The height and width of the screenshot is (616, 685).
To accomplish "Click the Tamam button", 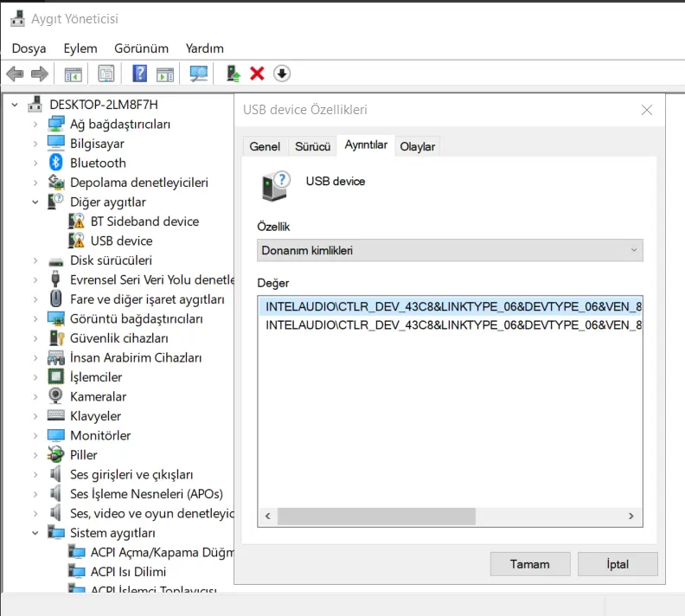I will [x=530, y=564].
